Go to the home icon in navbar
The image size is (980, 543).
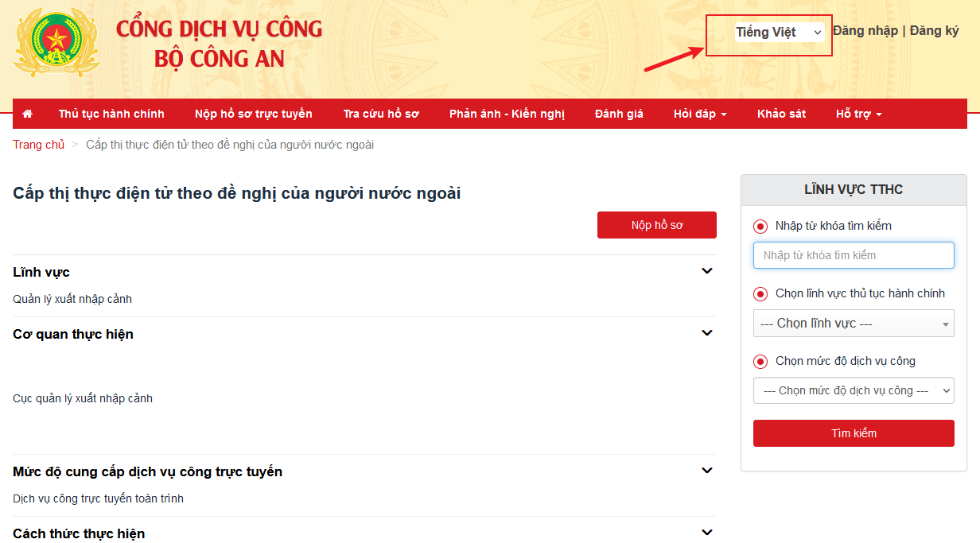point(28,114)
